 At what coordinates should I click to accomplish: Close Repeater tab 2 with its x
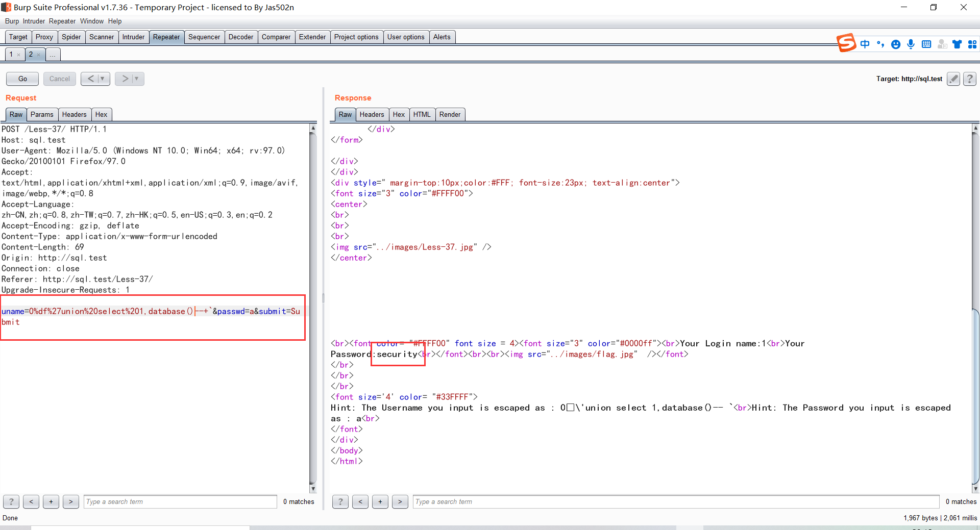tap(38, 55)
